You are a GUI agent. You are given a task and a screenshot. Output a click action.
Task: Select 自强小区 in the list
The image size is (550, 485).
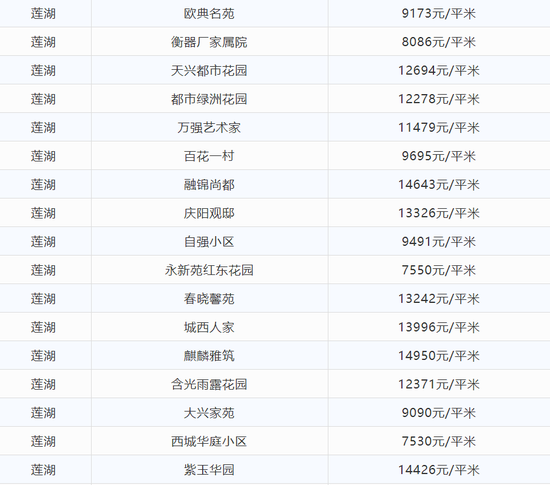point(209,242)
